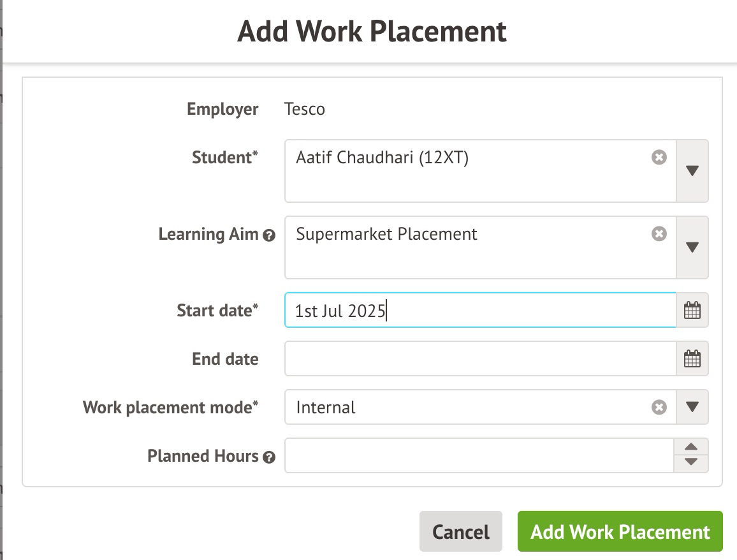The height and width of the screenshot is (560, 737).
Task: Clear the Internal work placement mode
Action: point(659,407)
